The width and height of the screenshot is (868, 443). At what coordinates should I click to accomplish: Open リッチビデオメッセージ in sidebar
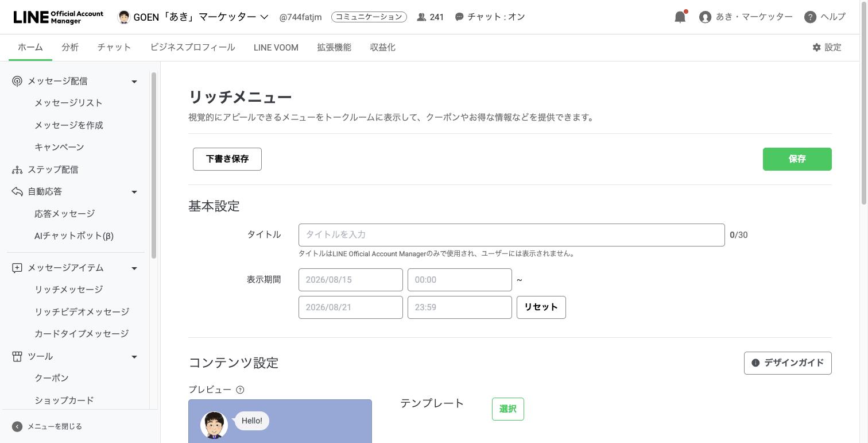[x=82, y=312]
